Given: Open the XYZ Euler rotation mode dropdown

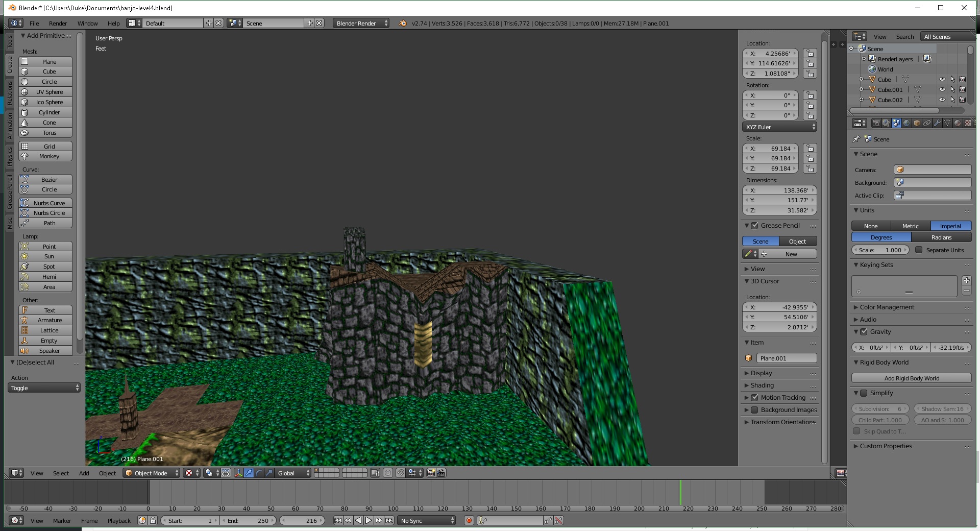Looking at the screenshot, I should click(779, 127).
